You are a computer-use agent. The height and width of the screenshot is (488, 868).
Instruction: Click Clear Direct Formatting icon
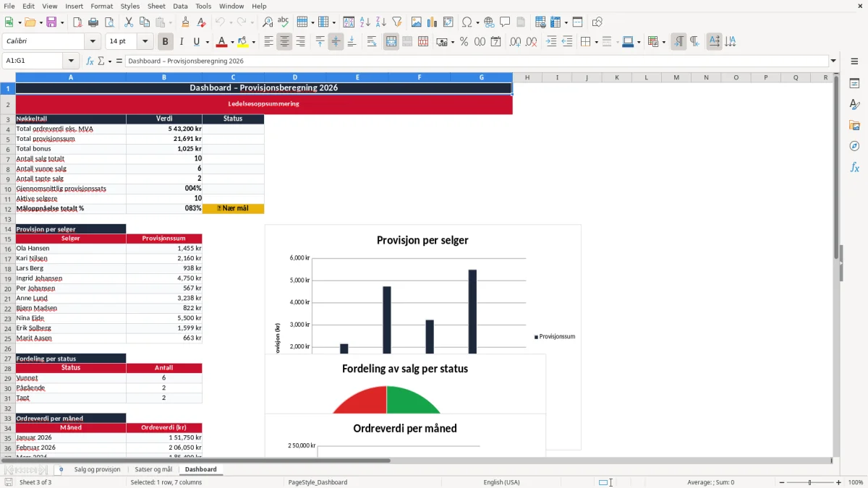point(202,22)
